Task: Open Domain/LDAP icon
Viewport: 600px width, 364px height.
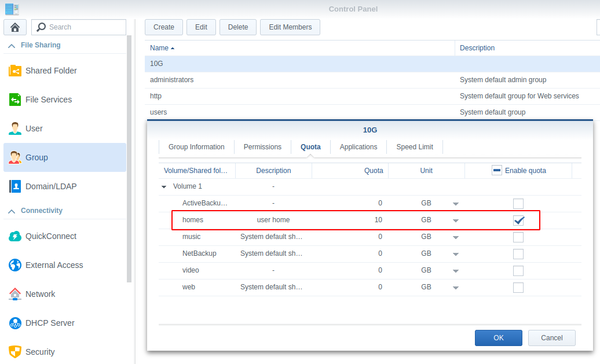Action: coord(15,186)
